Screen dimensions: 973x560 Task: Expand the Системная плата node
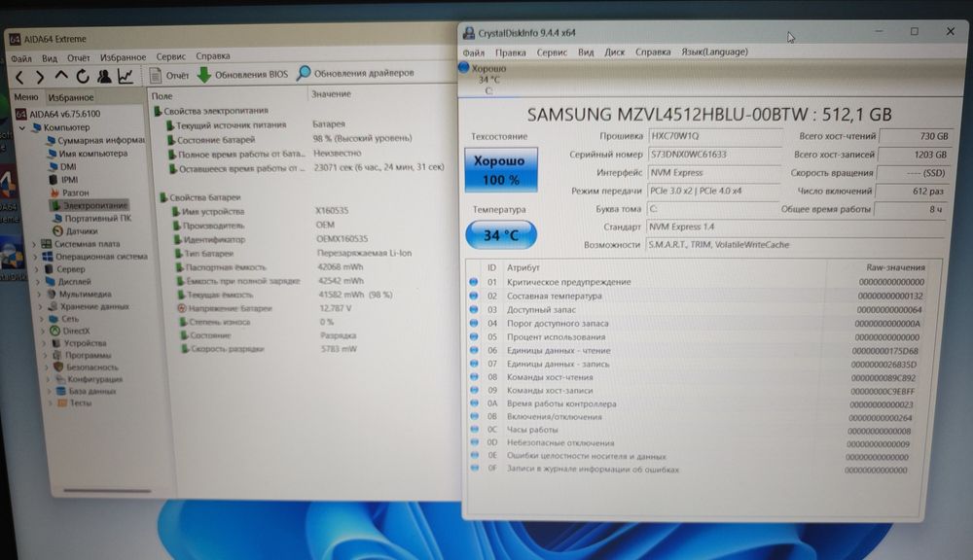click(34, 244)
